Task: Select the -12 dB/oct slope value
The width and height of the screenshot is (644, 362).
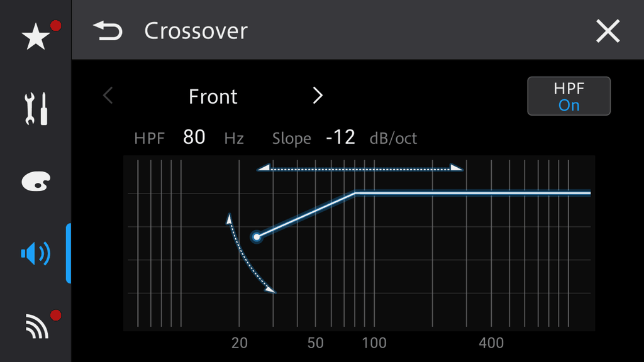Action: point(341,137)
